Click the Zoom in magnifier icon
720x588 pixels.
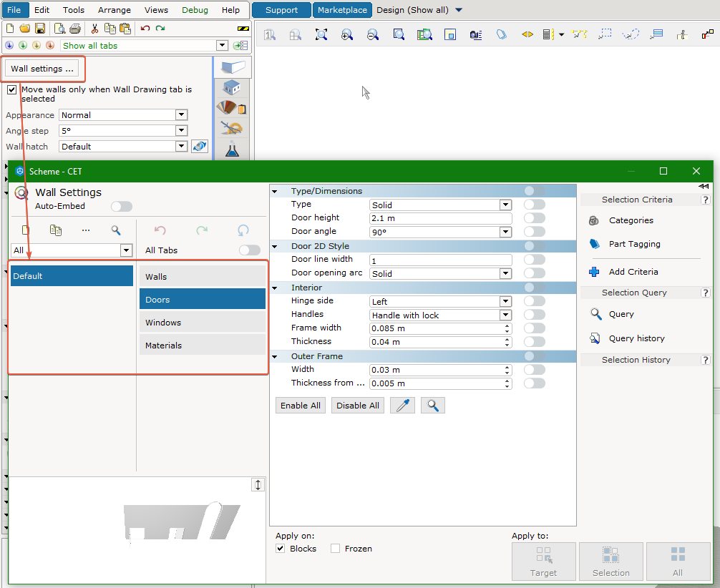[x=347, y=34]
